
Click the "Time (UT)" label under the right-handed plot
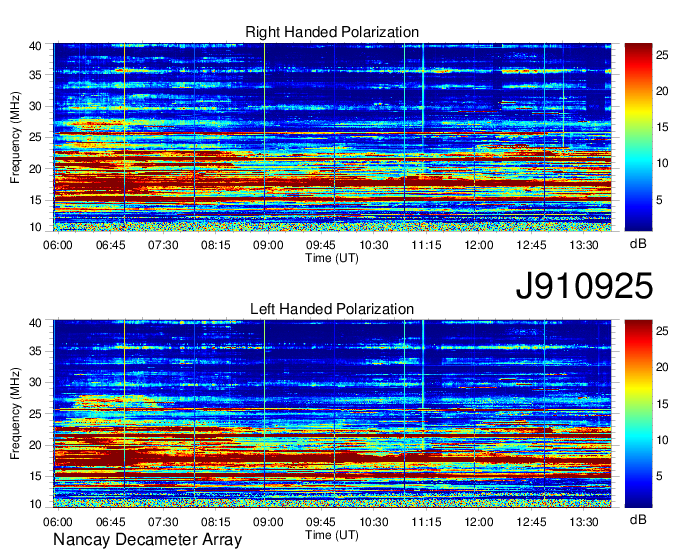pos(332,258)
